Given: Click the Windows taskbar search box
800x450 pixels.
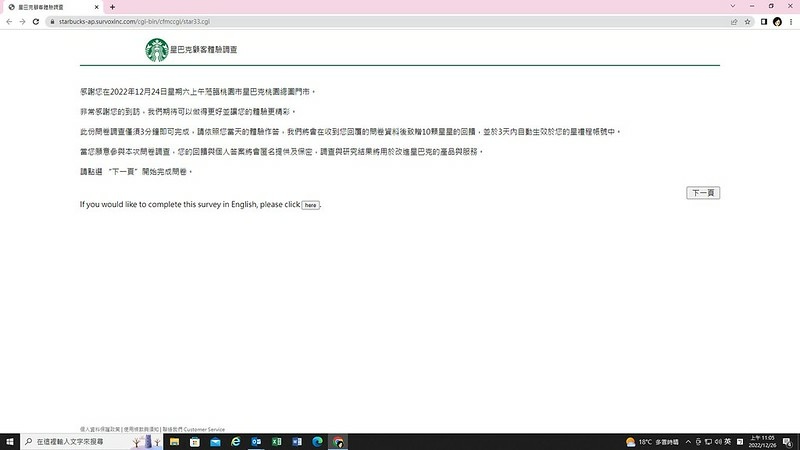Looking at the screenshot, I should [92, 442].
